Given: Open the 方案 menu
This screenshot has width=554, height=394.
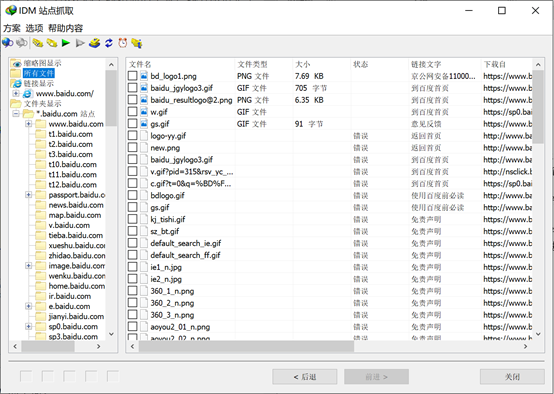Looking at the screenshot, I should pos(12,28).
